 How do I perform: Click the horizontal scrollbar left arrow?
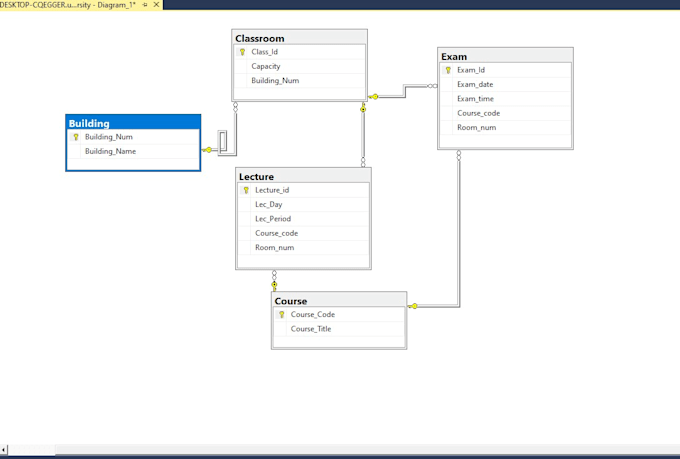point(5,450)
